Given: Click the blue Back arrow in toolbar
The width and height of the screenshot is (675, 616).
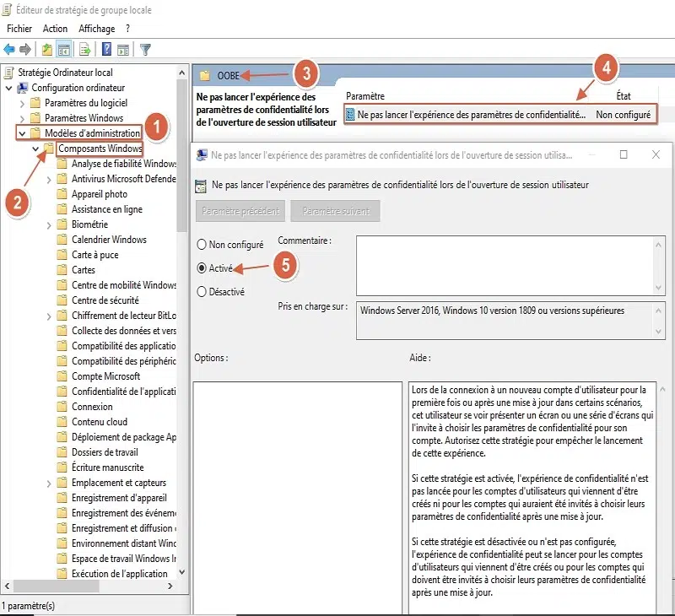Looking at the screenshot, I should click(9, 49).
